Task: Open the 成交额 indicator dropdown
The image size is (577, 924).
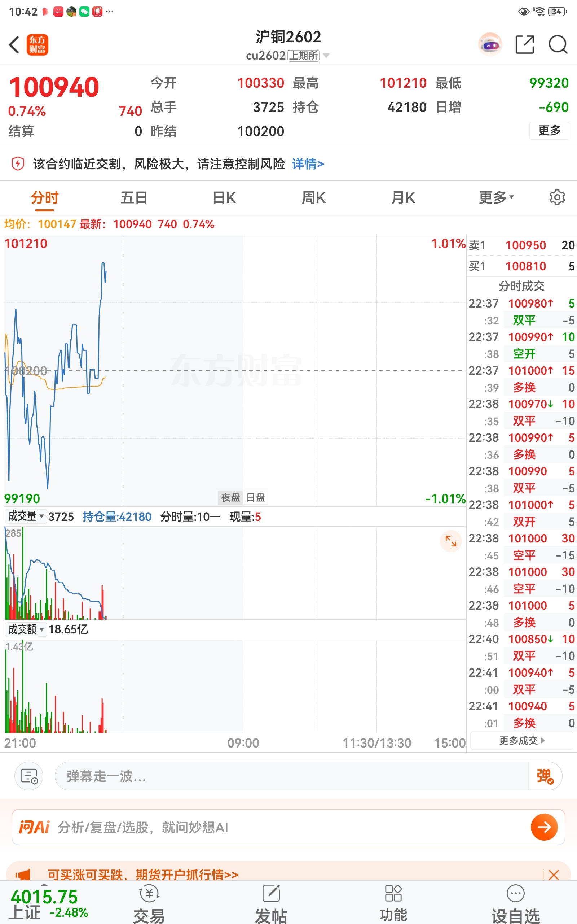Action: click(26, 629)
